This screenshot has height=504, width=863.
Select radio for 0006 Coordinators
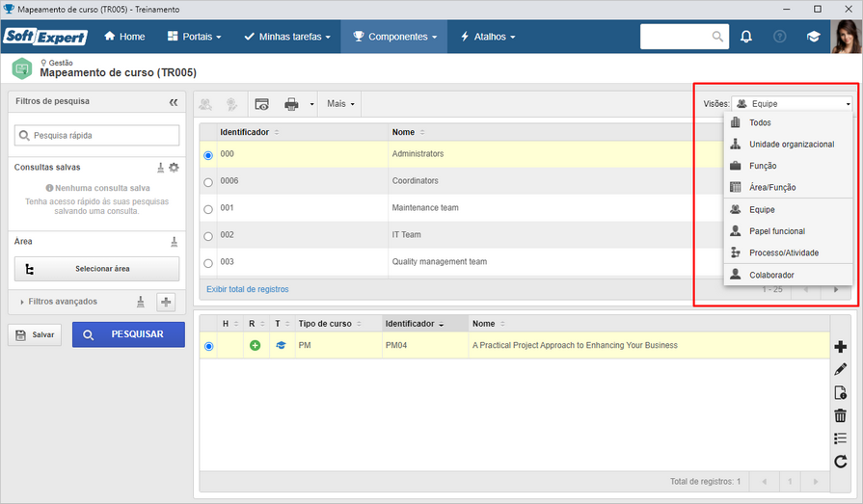tap(208, 182)
